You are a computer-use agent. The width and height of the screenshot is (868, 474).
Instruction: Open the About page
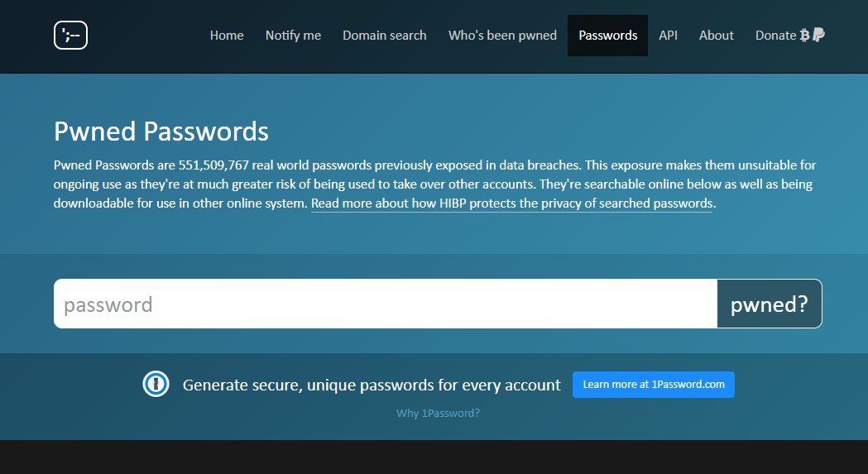[x=716, y=36]
